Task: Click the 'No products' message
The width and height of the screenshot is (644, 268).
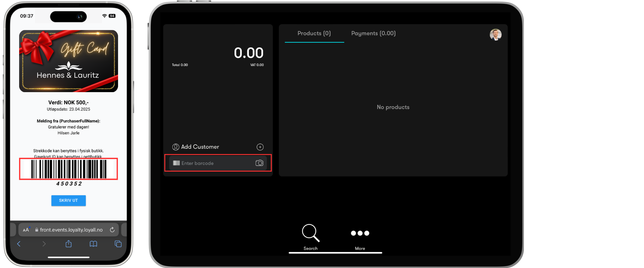Action: 393,107
